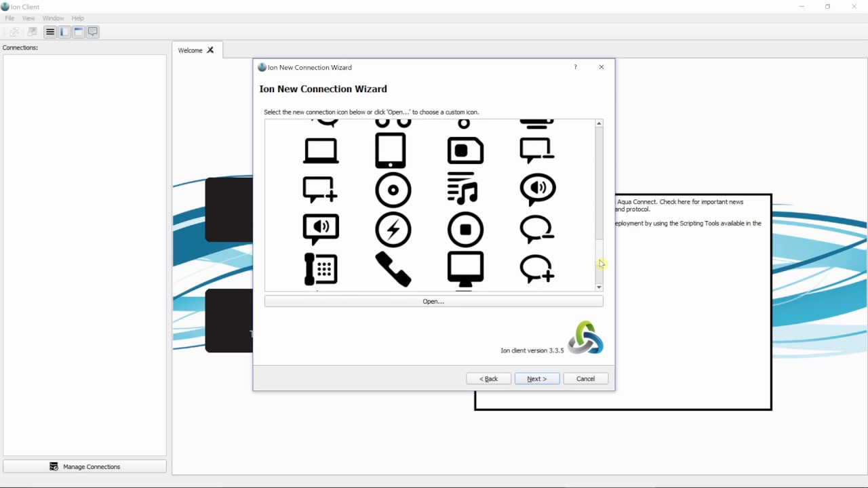The width and height of the screenshot is (868, 488).
Task: Open the View menu
Action: click(x=28, y=18)
